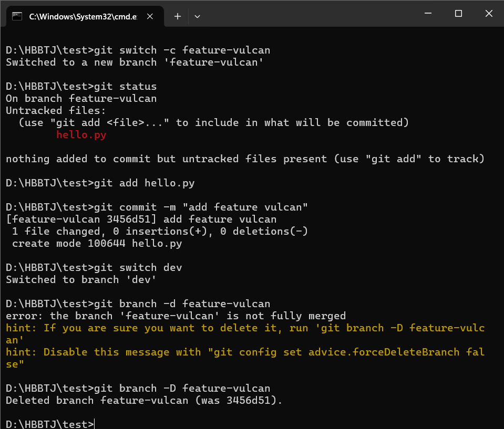Click the red hello.py untracked file text
Viewport: 504px width, 429px height.
coord(81,135)
